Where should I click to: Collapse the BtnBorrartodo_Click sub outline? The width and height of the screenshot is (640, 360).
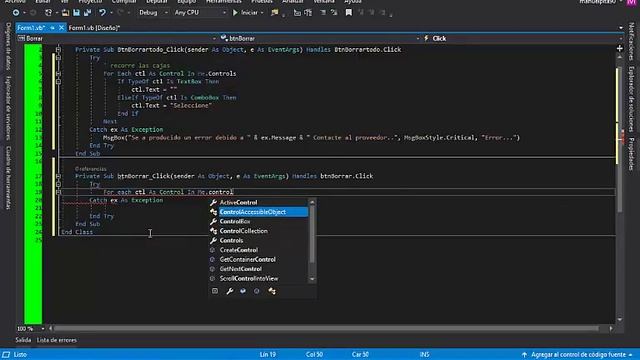58,49
